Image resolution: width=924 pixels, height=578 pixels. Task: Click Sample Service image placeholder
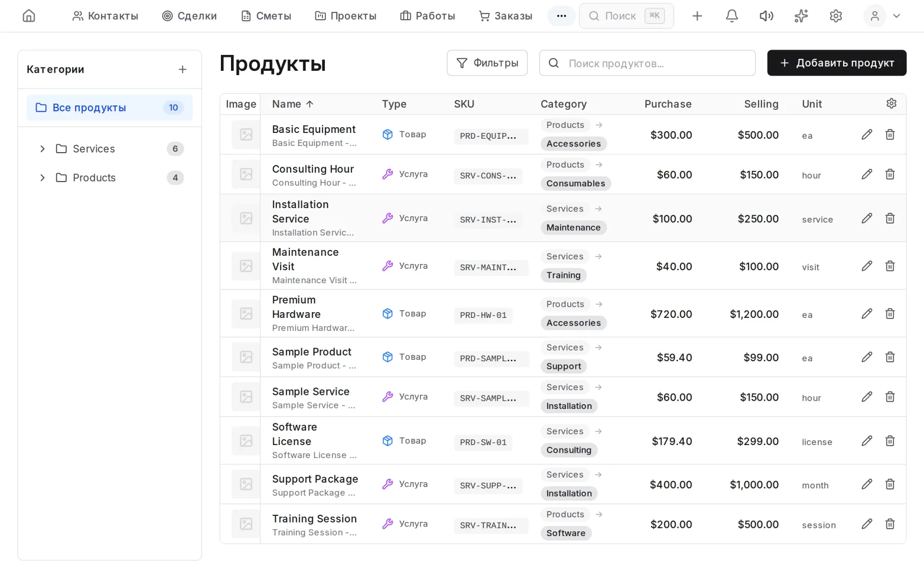[x=246, y=397]
